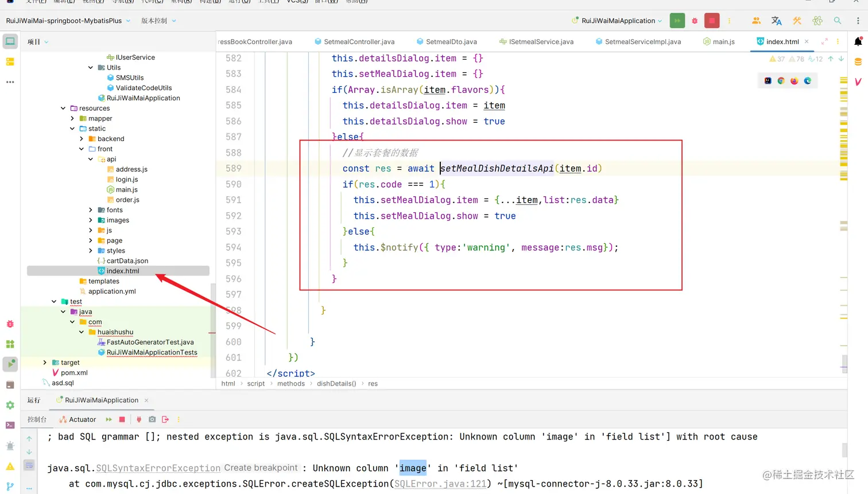
Task: Open the 项目 view selector dropdown
Action: (x=38, y=42)
